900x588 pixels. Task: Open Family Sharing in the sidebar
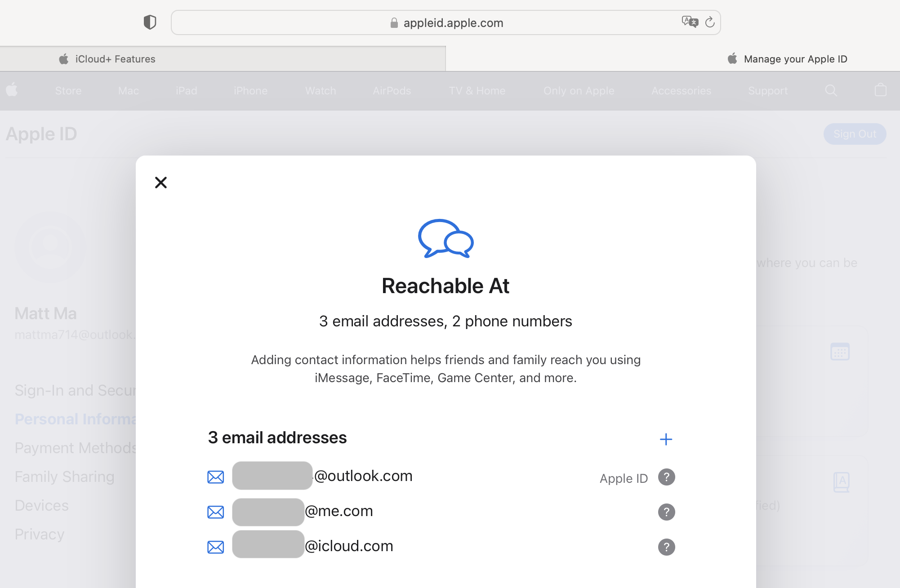point(64,477)
